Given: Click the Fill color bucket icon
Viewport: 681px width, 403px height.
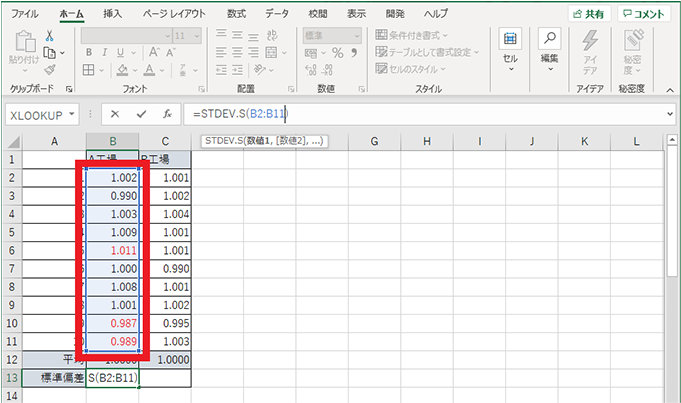Looking at the screenshot, I should [122, 69].
